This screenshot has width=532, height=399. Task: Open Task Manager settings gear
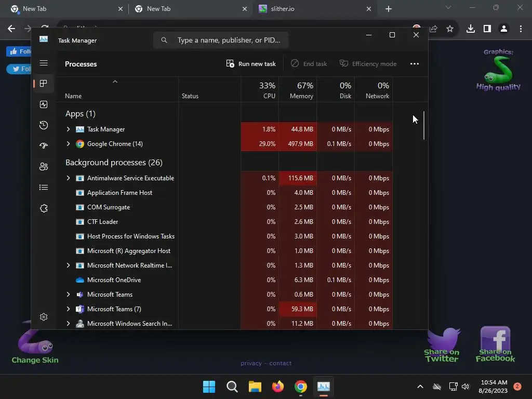click(44, 317)
